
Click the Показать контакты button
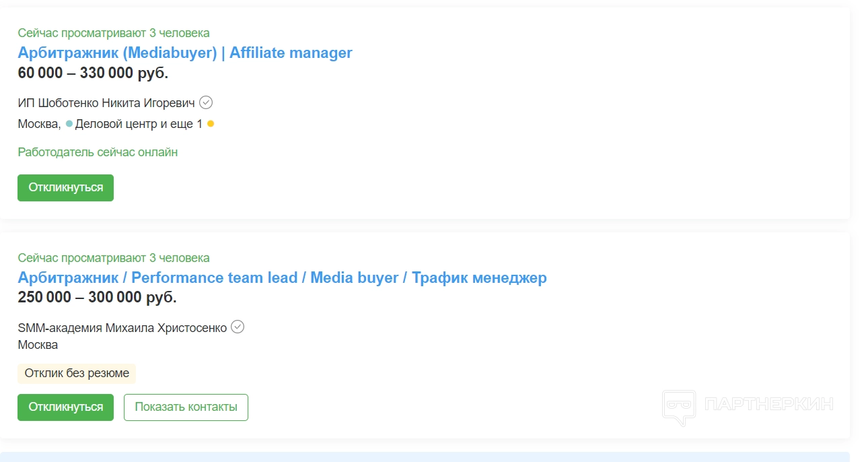click(186, 407)
